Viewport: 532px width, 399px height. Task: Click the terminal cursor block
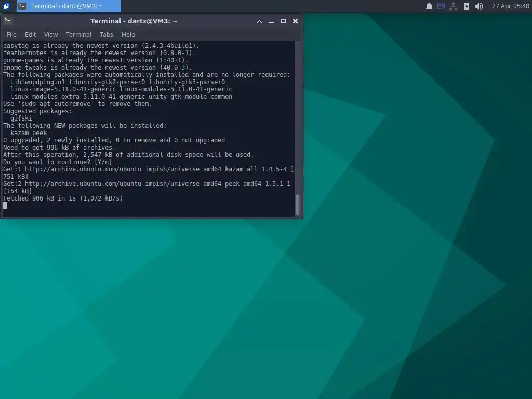tap(5, 205)
